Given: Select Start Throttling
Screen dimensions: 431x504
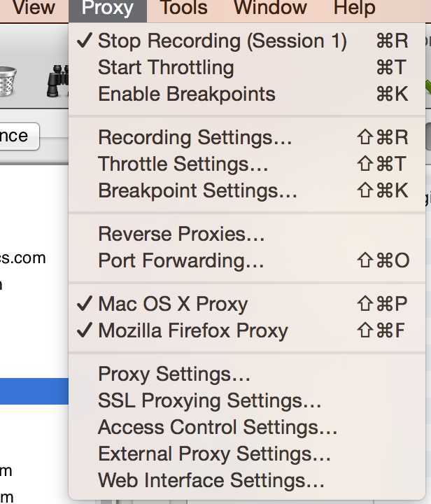Looking at the screenshot, I should [x=247, y=67].
